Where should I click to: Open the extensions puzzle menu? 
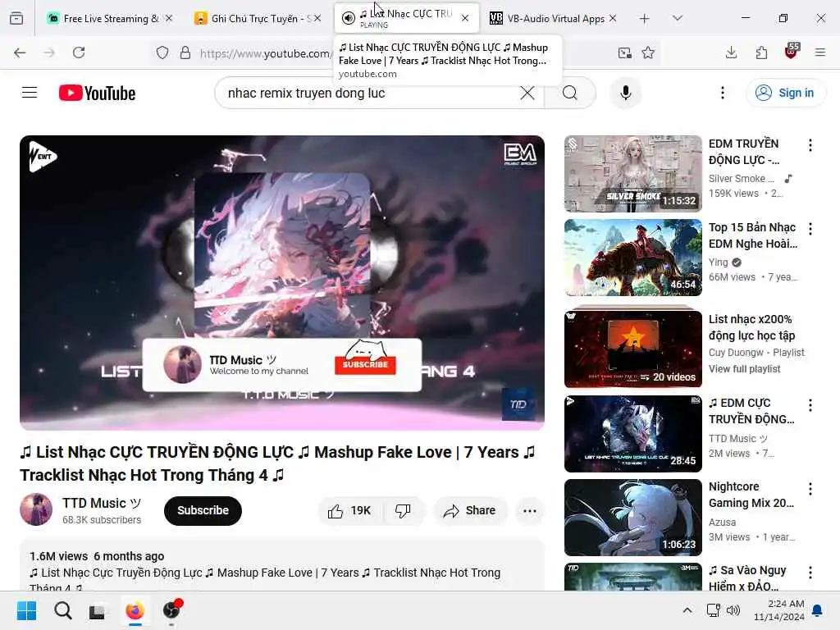point(761,52)
